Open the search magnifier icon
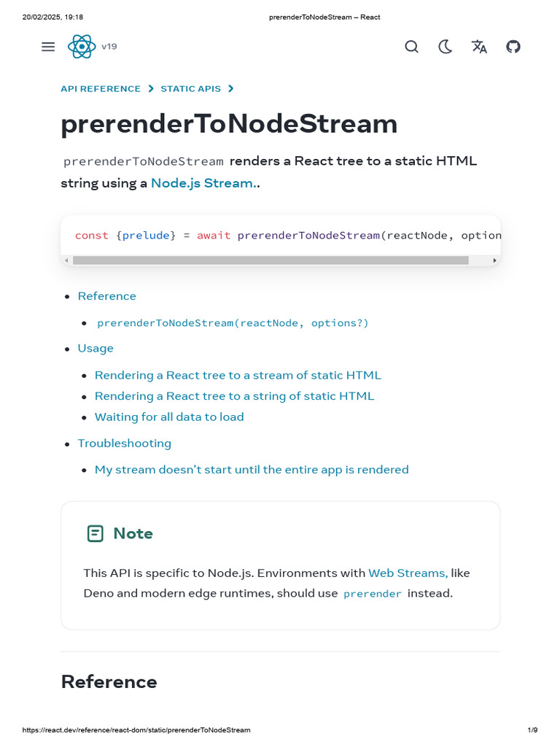560x747 pixels. (411, 47)
